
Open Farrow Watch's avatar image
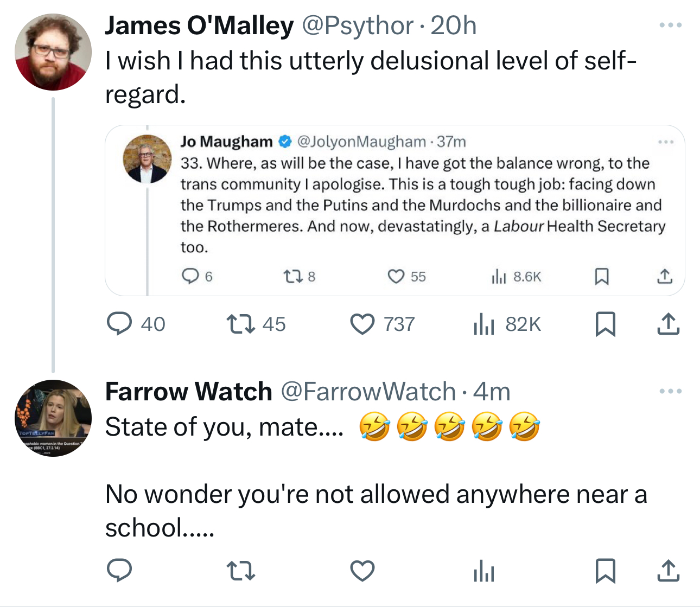coord(53,418)
